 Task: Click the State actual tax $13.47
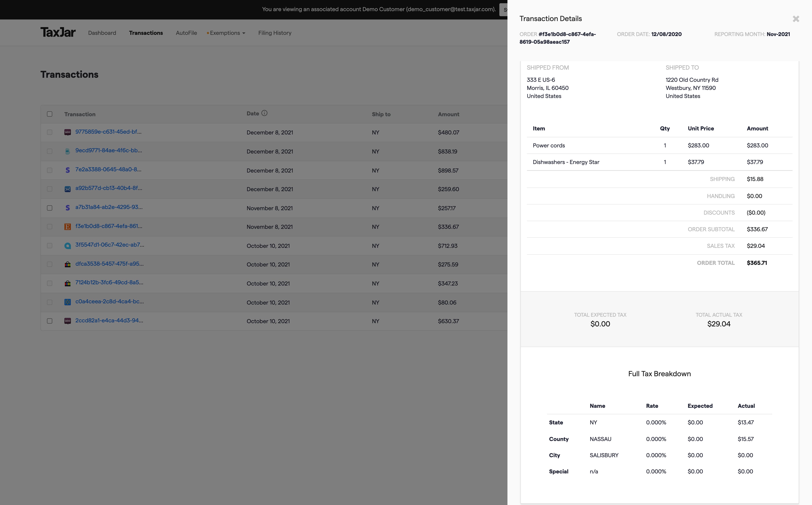click(746, 423)
